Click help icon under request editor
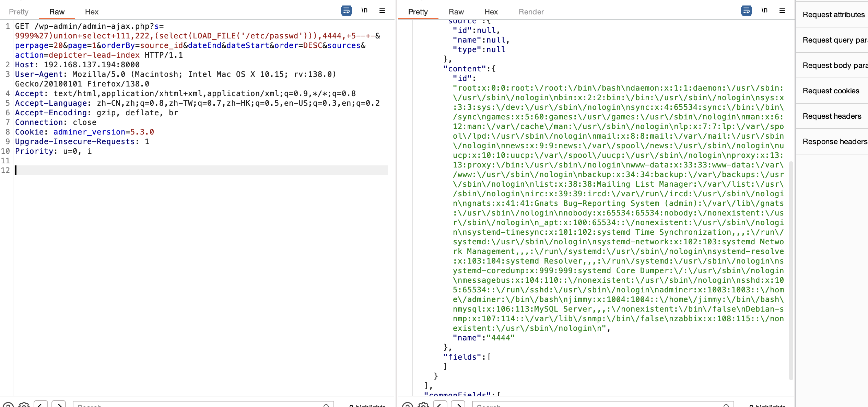Viewport: 868px width, 407px height. point(8,405)
